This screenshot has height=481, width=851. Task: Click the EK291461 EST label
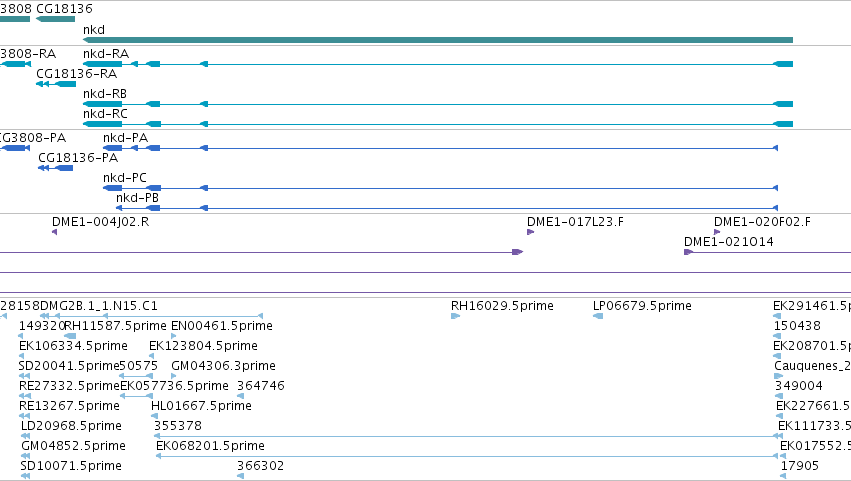click(812, 306)
